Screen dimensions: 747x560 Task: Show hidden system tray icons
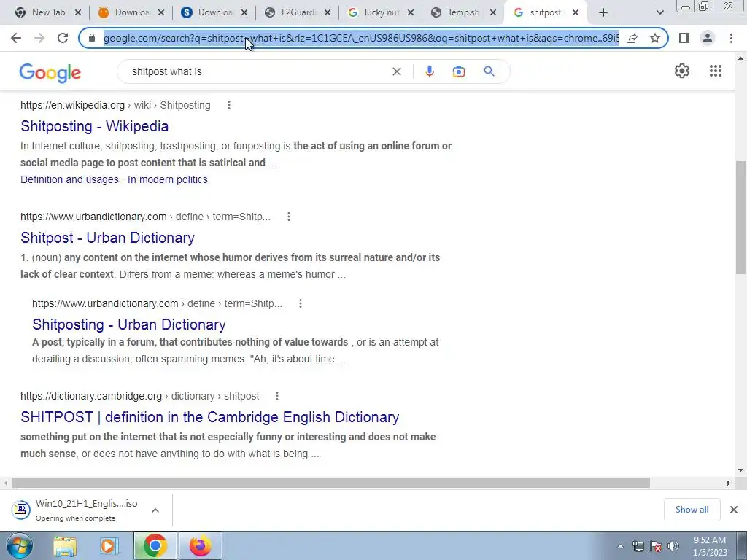coord(620,547)
